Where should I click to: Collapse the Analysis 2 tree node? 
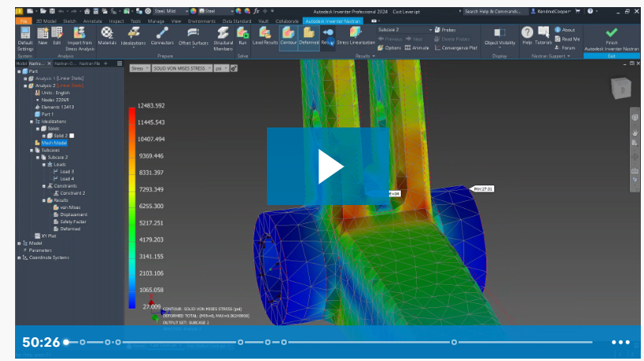pyautogui.click(x=25, y=85)
